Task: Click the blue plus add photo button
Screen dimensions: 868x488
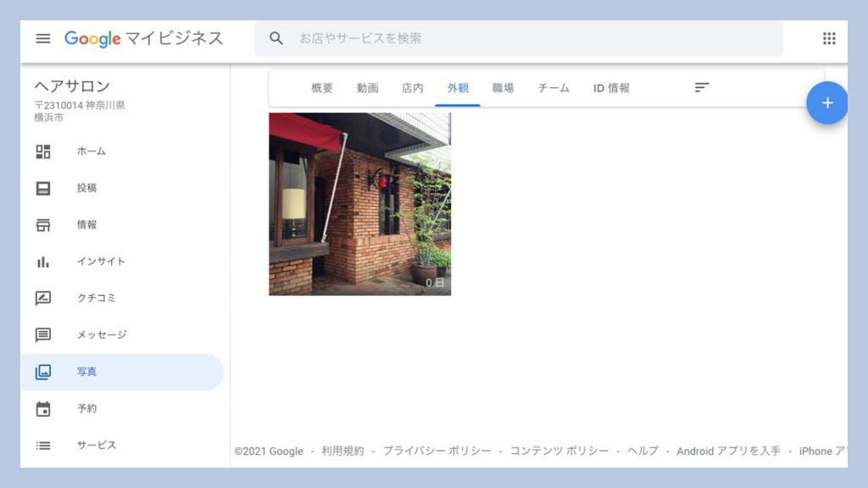Action: coord(827,103)
